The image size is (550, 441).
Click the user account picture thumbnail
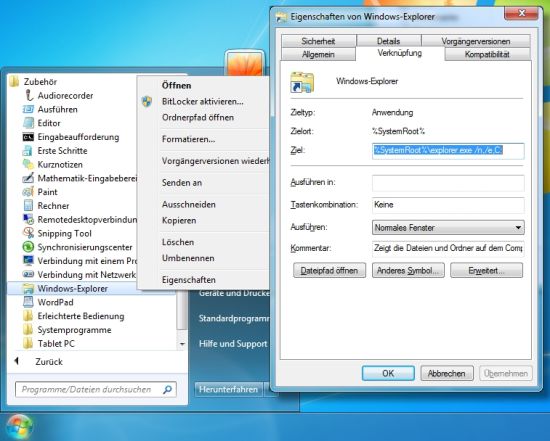pos(245,64)
